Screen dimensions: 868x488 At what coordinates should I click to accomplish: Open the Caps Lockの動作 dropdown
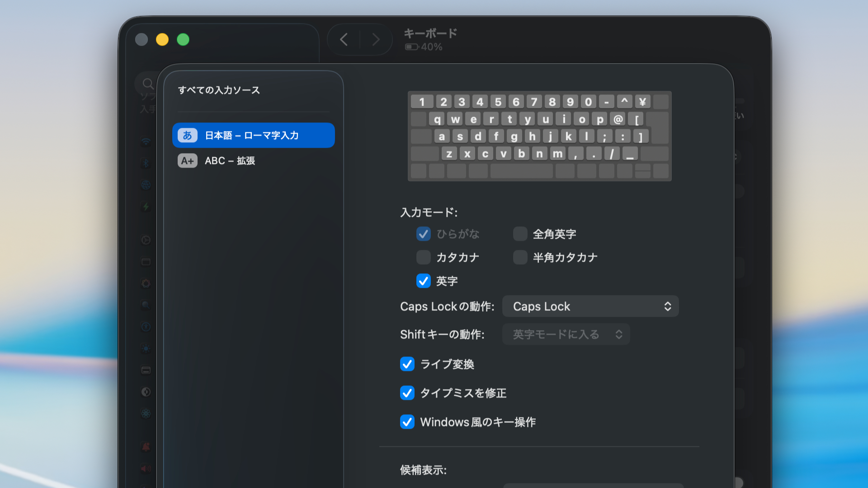[590, 306]
